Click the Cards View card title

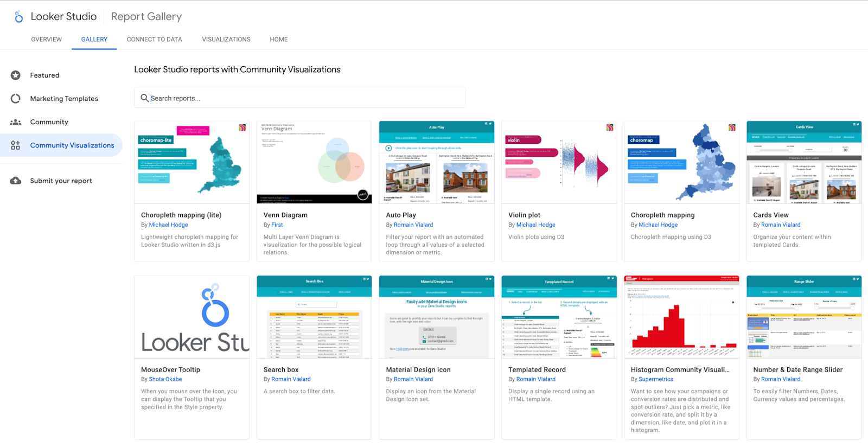pyautogui.click(x=771, y=215)
